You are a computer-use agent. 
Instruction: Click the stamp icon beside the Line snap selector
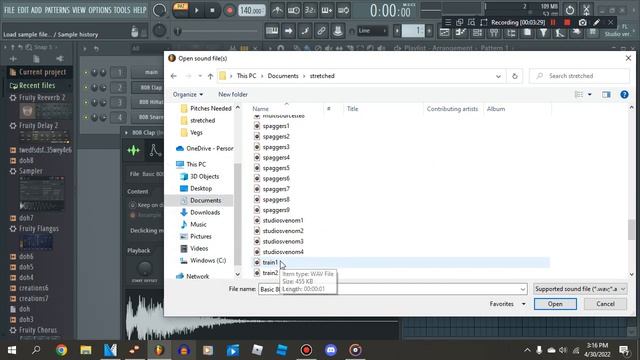[338, 31]
